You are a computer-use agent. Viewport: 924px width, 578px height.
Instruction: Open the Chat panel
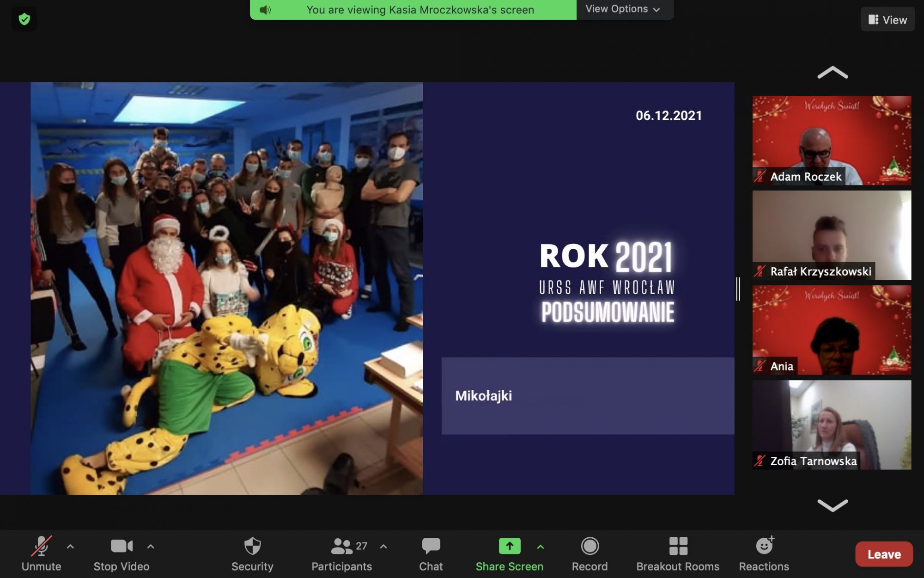tap(431, 554)
